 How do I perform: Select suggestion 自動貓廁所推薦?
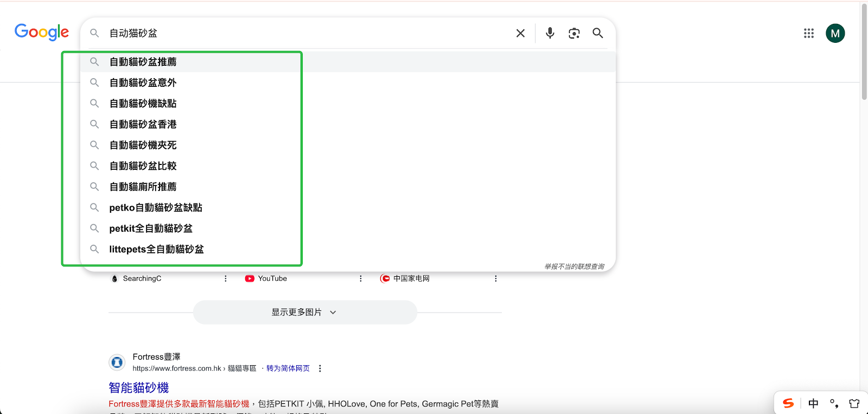[348, 187]
